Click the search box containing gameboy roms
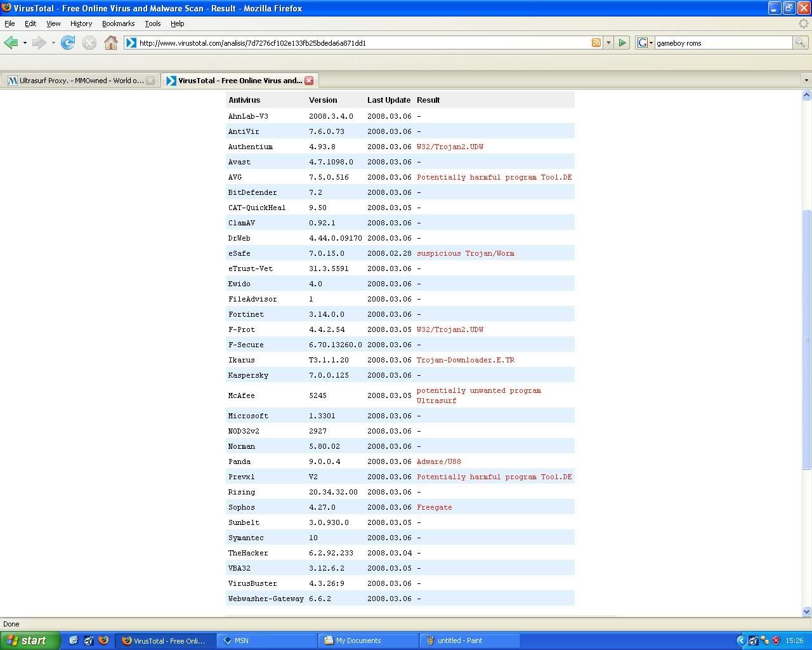 pyautogui.click(x=723, y=43)
